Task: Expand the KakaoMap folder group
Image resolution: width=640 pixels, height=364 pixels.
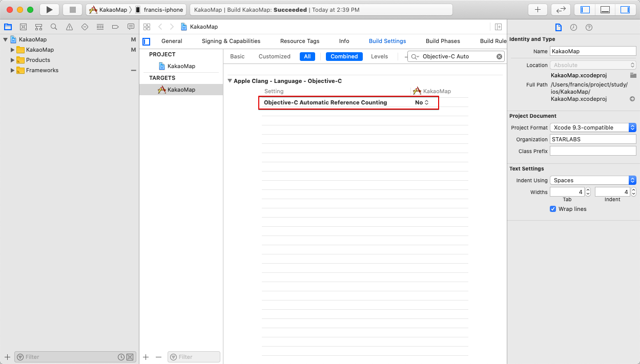Action: [x=13, y=50]
